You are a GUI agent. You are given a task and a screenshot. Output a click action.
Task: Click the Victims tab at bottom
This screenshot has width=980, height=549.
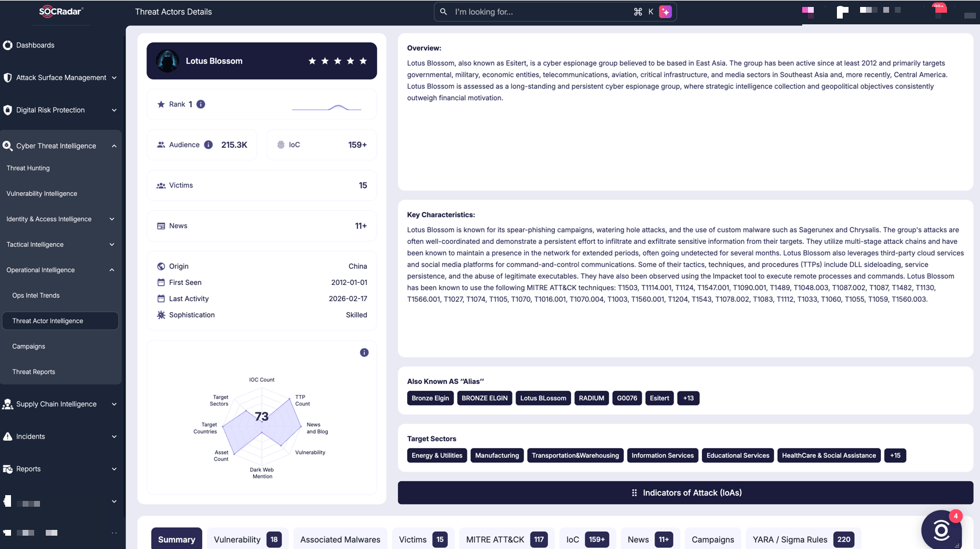[423, 539]
